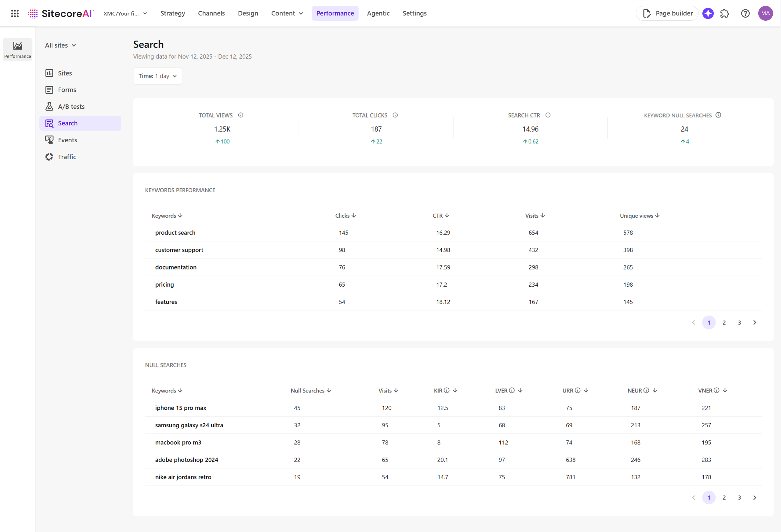Screen dimensions: 781x532
Task: Select A/B tests in the sidebar
Action: [71, 106]
